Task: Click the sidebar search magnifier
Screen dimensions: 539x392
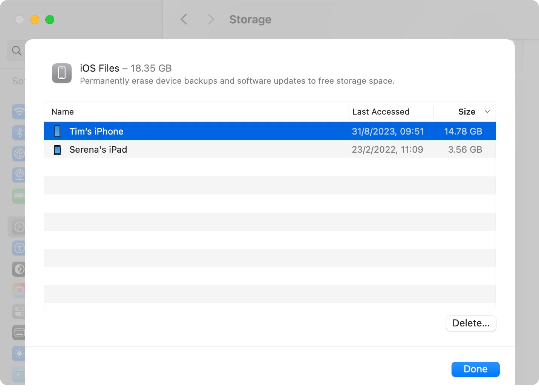Action: 16,50
